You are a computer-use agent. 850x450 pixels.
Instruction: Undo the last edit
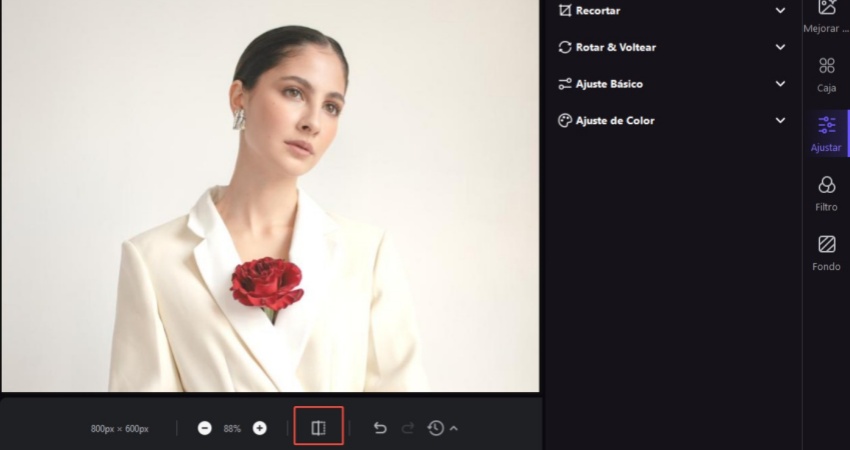pyautogui.click(x=380, y=428)
